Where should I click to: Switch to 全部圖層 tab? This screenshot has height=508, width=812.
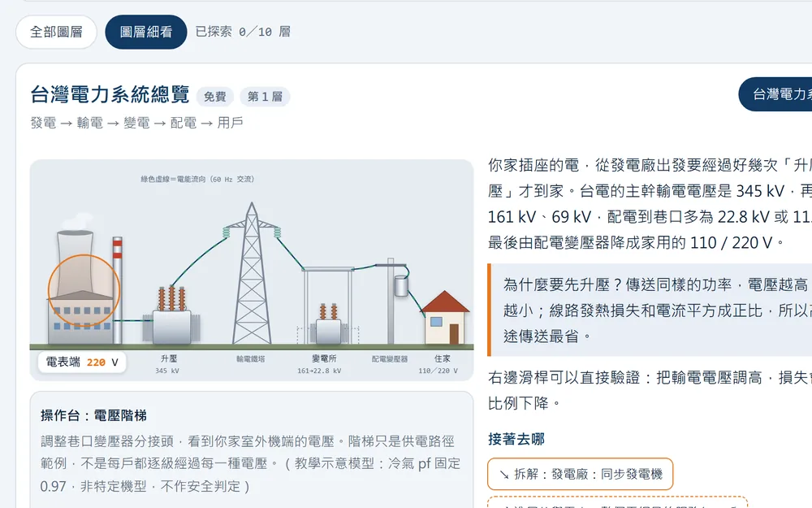coord(56,33)
